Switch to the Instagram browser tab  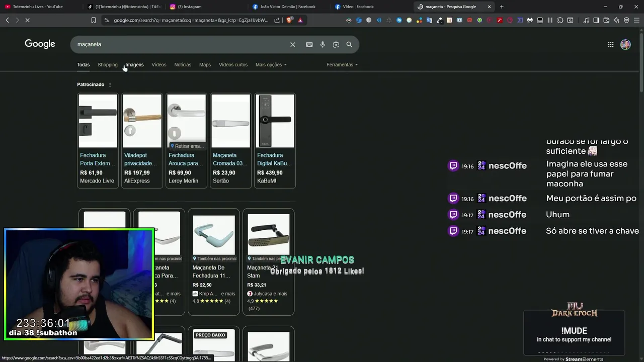point(206,7)
